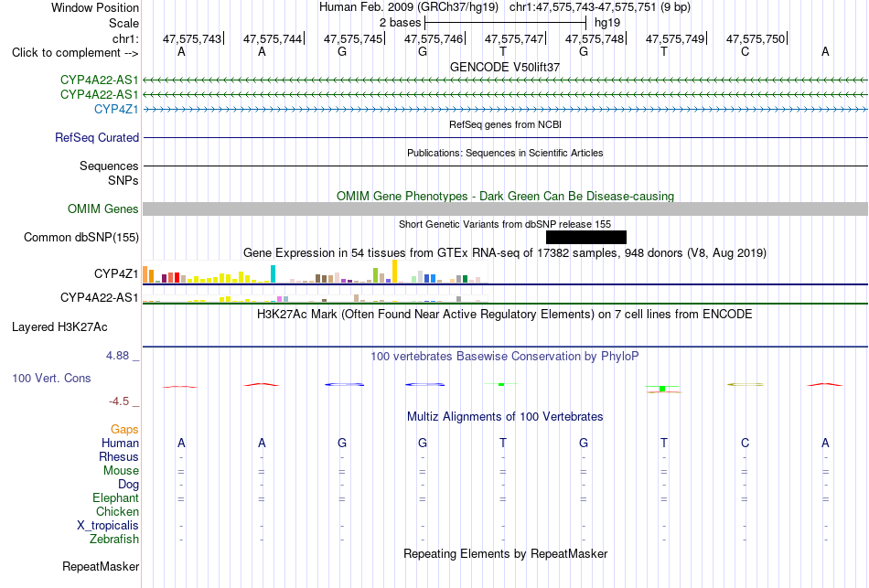Image resolution: width=869 pixels, height=588 pixels.
Task: Click the X_tropicalis alignment row label
Action: pos(108,526)
